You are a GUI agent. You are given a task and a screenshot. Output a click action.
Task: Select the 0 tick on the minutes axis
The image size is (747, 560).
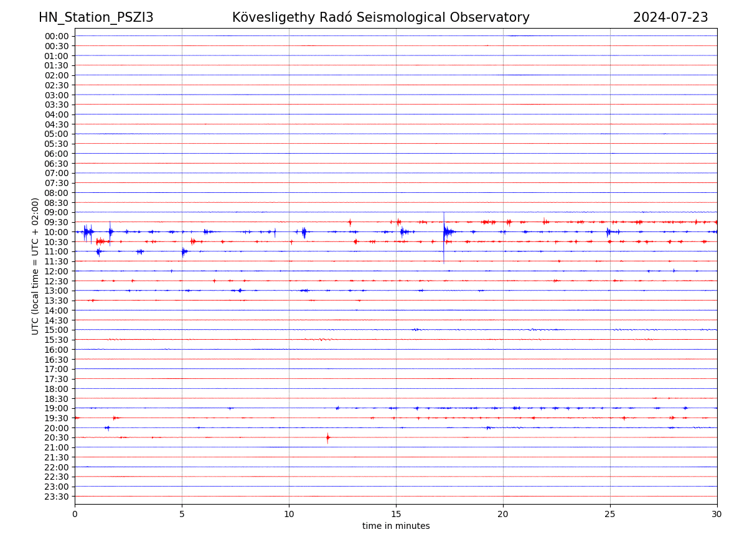point(75,515)
